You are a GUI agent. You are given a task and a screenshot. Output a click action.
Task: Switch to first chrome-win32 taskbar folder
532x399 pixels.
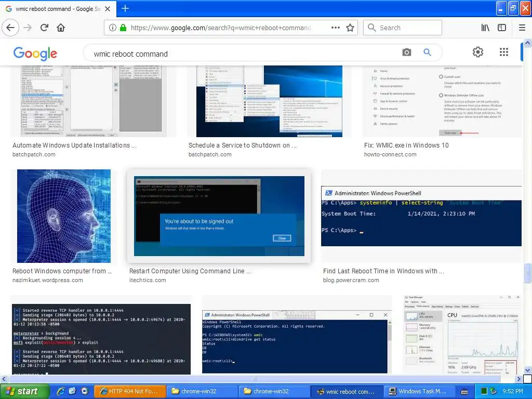(x=202, y=391)
